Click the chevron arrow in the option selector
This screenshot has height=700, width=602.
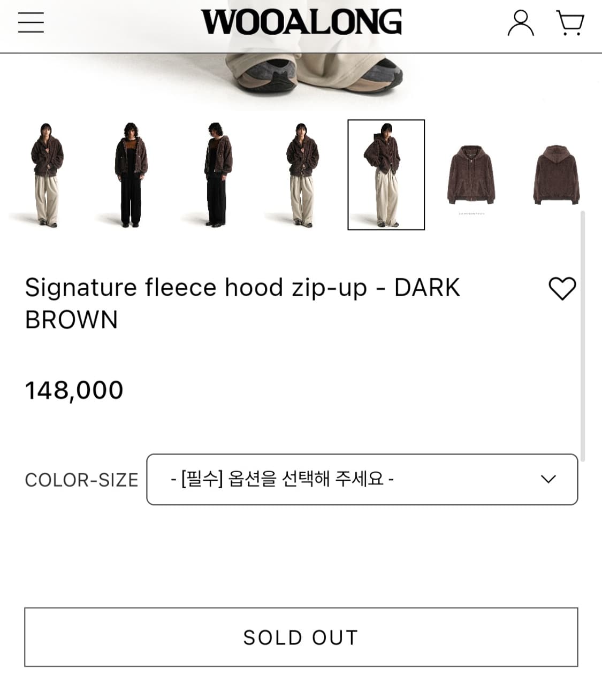click(x=548, y=479)
